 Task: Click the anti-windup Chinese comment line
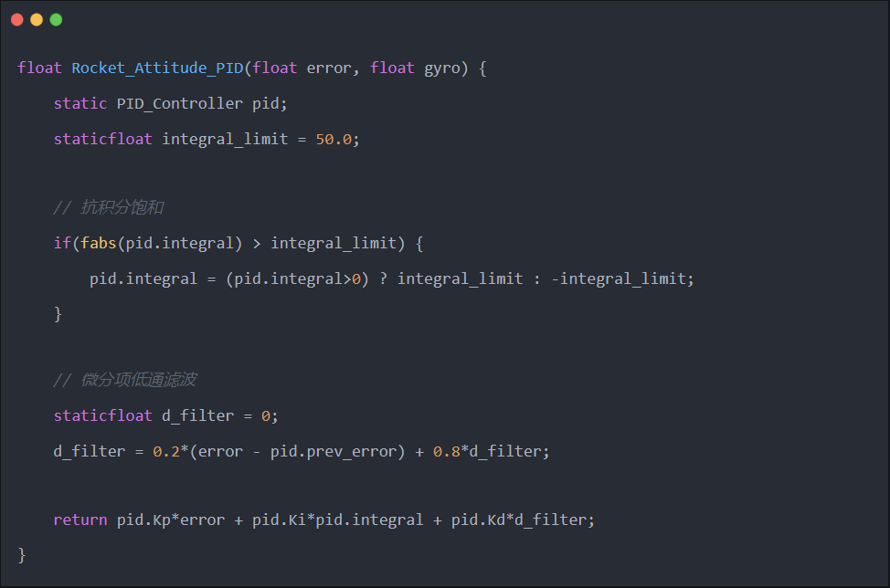[x=108, y=208]
